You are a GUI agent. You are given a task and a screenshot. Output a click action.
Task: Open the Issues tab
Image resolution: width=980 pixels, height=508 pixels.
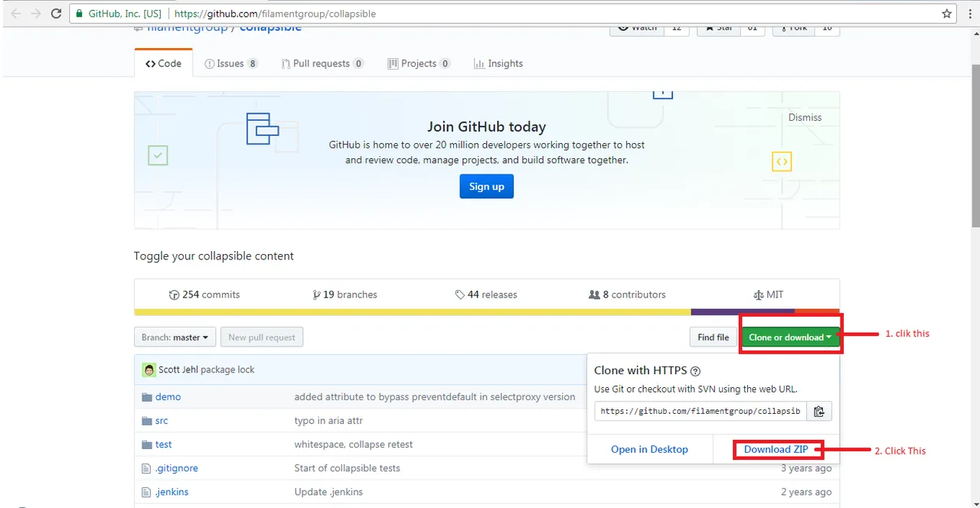pyautogui.click(x=231, y=63)
